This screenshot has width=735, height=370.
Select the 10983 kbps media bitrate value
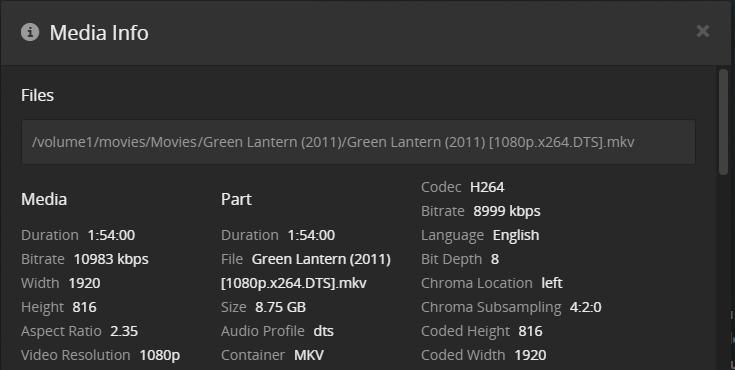111,259
